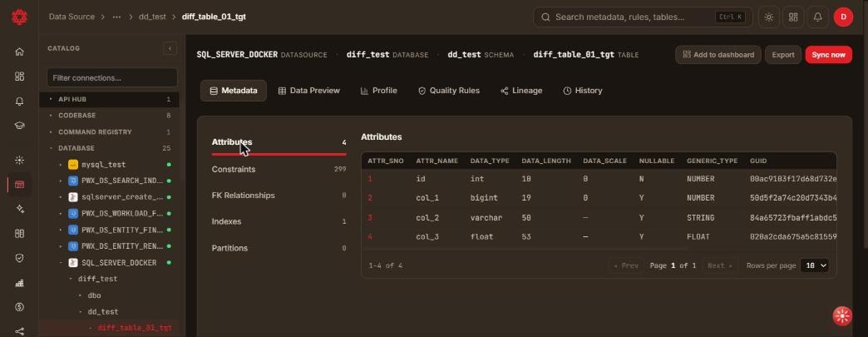The height and width of the screenshot is (337, 868).
Task: Click the Export button
Action: pyautogui.click(x=782, y=55)
